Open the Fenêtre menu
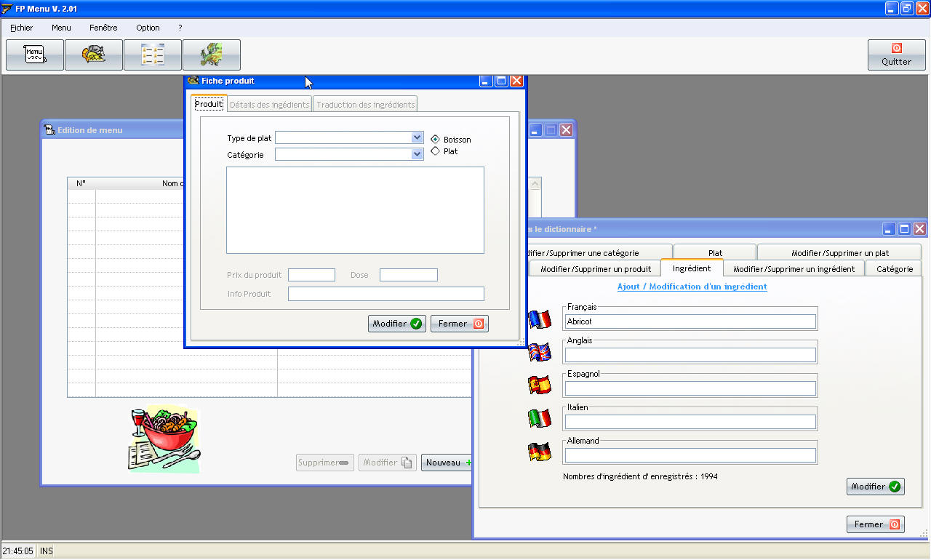 103,28
